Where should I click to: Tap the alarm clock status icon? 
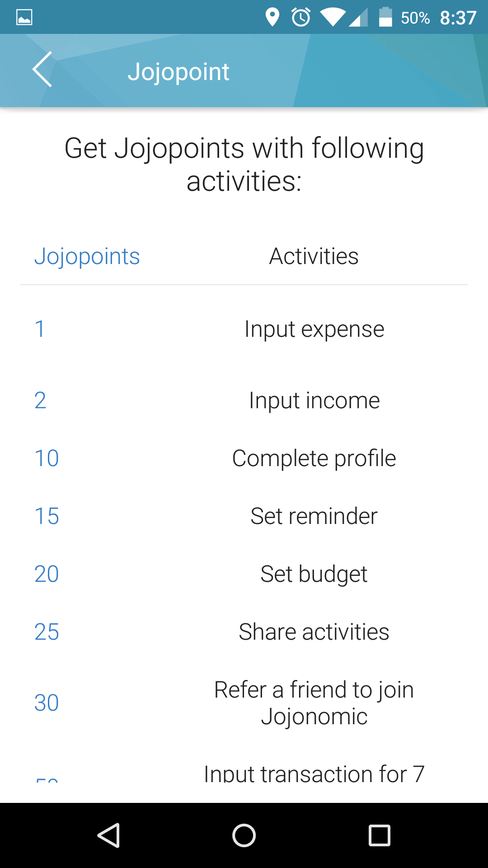(301, 18)
